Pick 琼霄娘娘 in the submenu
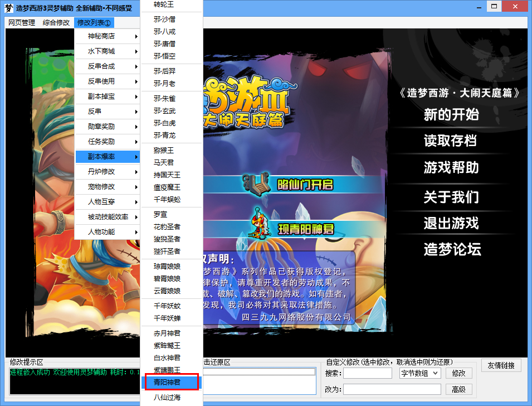The height and width of the screenshot is (406, 532). click(x=172, y=267)
